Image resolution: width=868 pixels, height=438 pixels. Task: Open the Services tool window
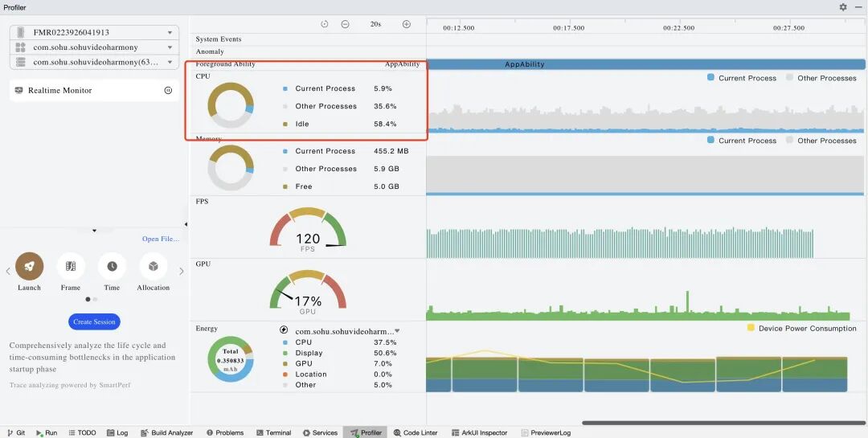pos(321,433)
